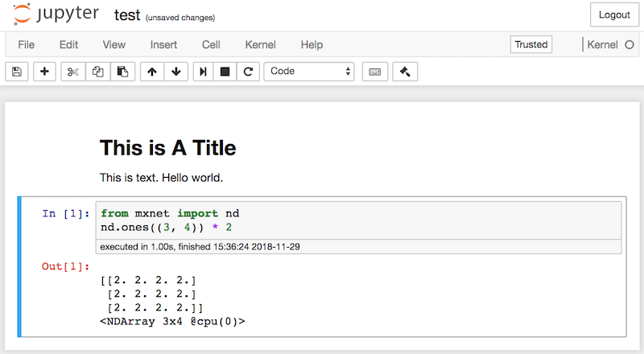Screen dimensions: 644x354
Task: Restart the kernel icon
Action: pyautogui.click(x=248, y=72)
